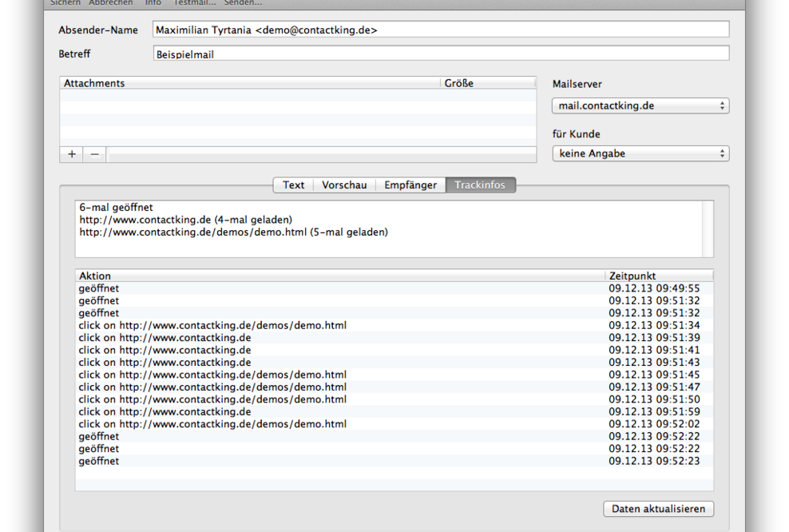
Task: Click Senden... in the toolbar
Action: pos(243,3)
